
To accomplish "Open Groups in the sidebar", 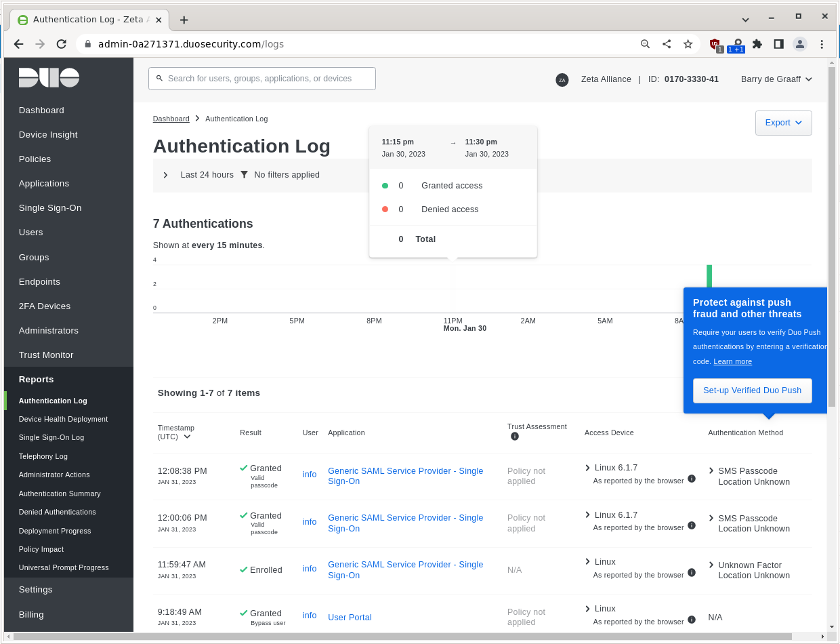I will [x=34, y=257].
